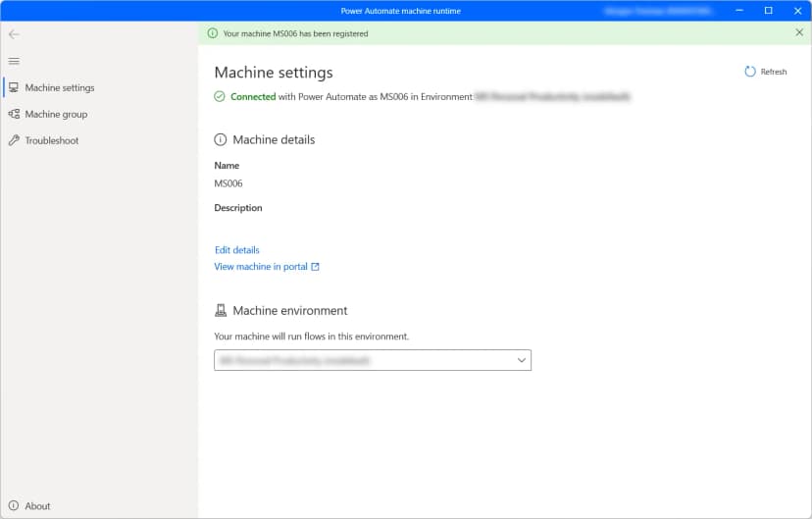Click 'Your machine will run flows' text
This screenshot has width=812, height=519.
coord(311,337)
